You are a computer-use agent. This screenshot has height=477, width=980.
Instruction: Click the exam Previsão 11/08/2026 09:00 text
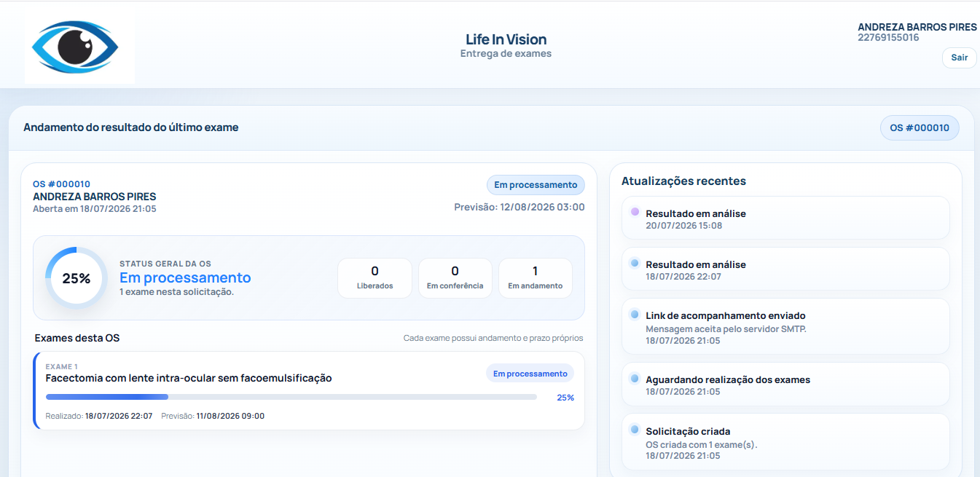(213, 416)
